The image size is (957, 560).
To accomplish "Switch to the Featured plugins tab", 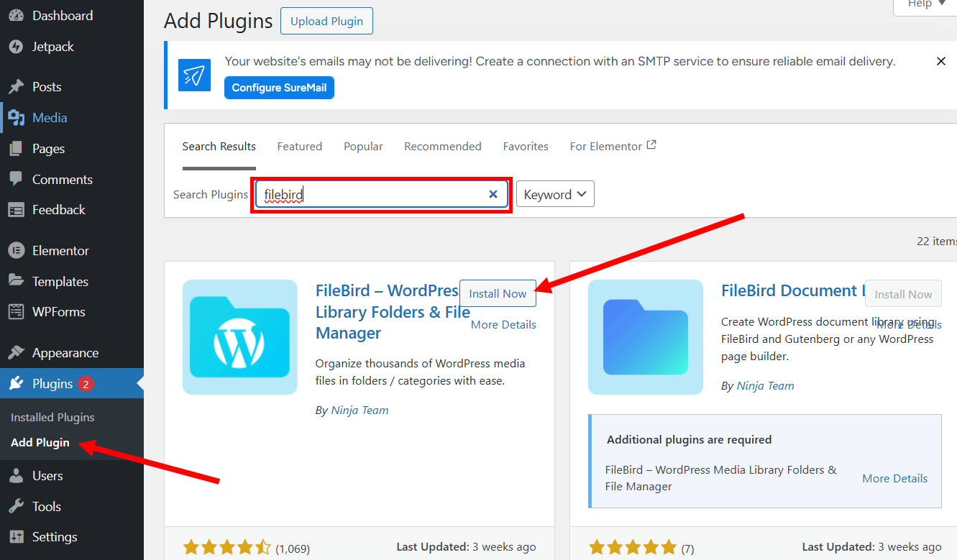I will coord(299,146).
